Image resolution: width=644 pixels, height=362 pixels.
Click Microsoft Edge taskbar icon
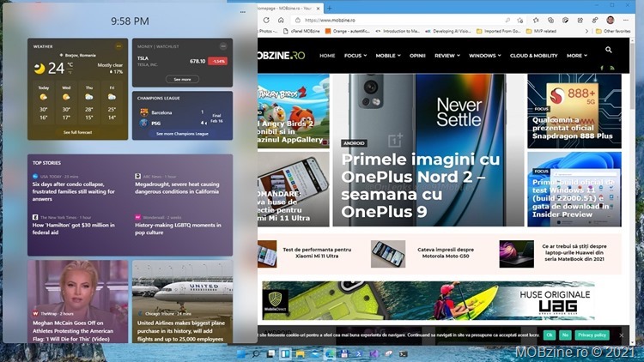(330, 353)
